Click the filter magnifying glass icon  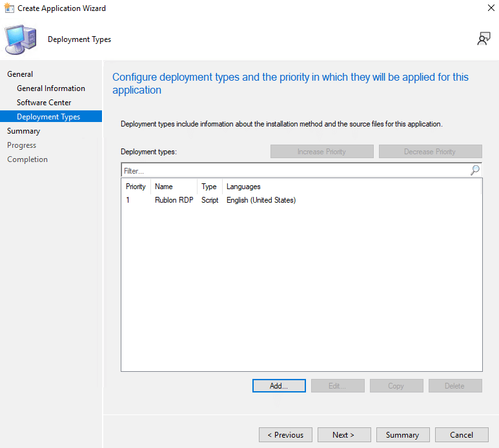click(475, 170)
